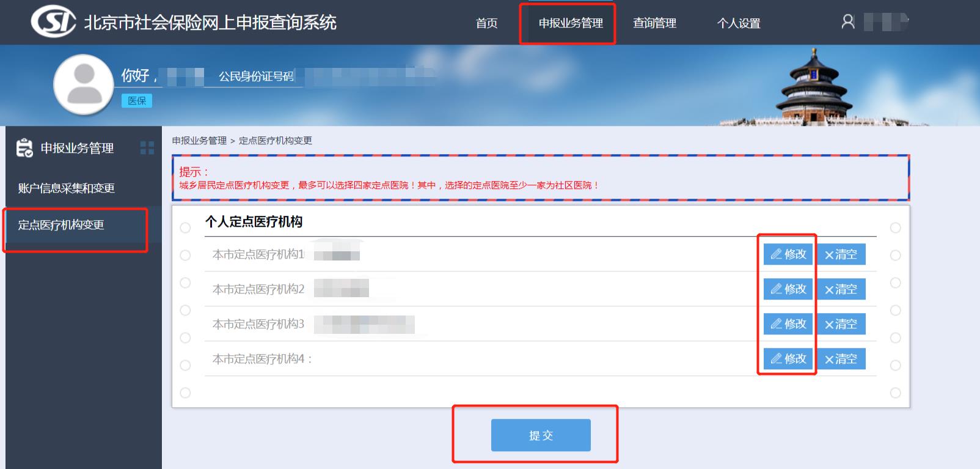Click the profile avatar picture
This screenshot has height=469, width=980.
[x=84, y=84]
